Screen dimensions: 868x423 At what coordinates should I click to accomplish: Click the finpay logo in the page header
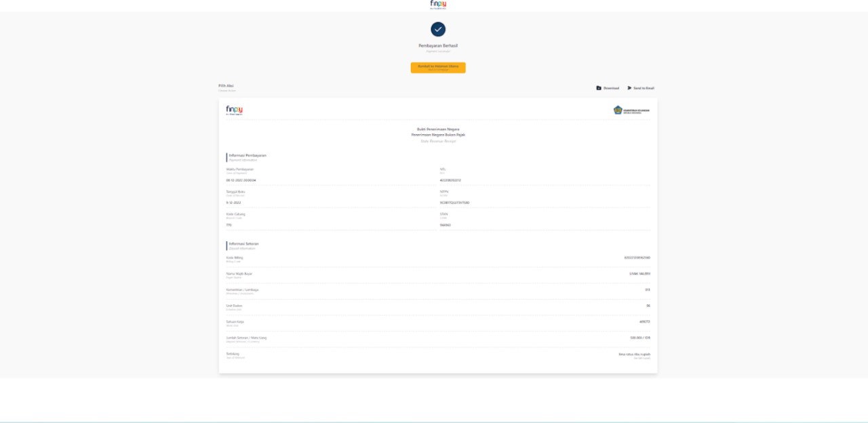(x=438, y=4)
